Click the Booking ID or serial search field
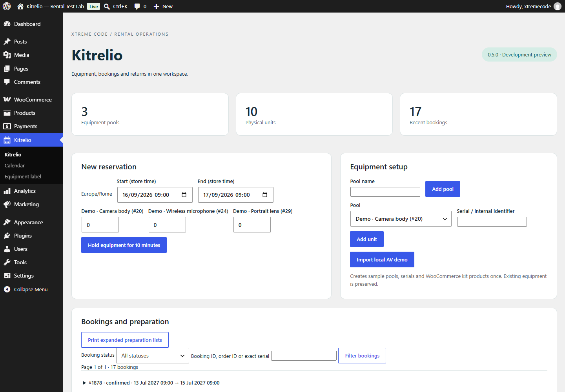 pyautogui.click(x=304, y=356)
